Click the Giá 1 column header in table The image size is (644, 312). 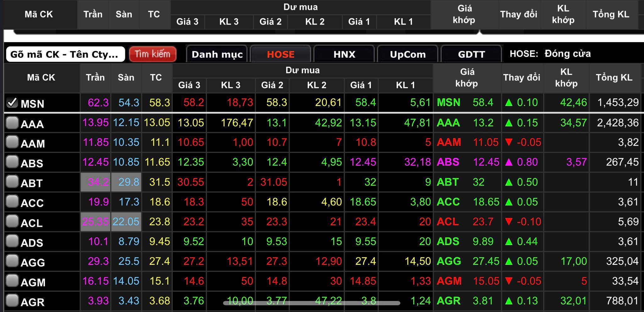coord(361,85)
